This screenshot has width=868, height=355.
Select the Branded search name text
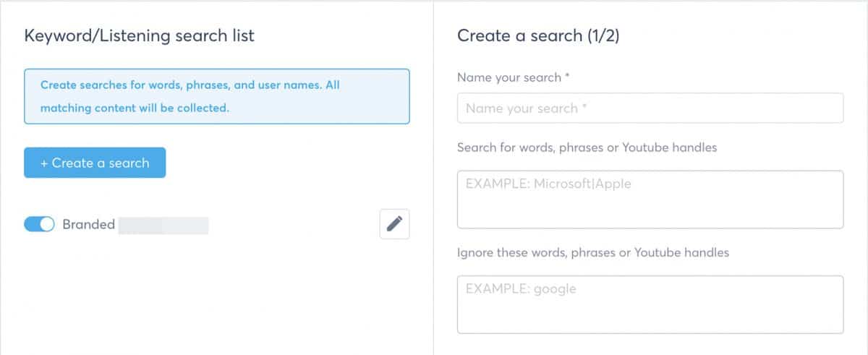(88, 224)
